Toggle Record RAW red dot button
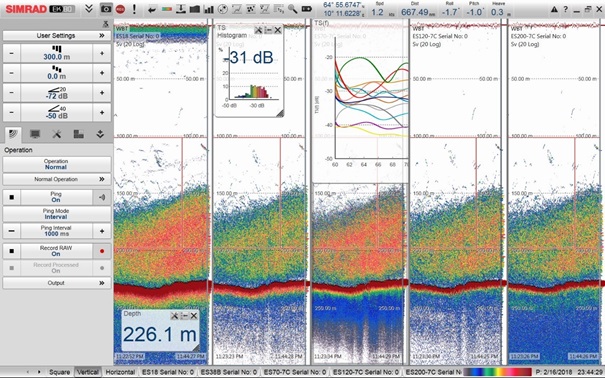The width and height of the screenshot is (605, 378). pyautogui.click(x=102, y=251)
